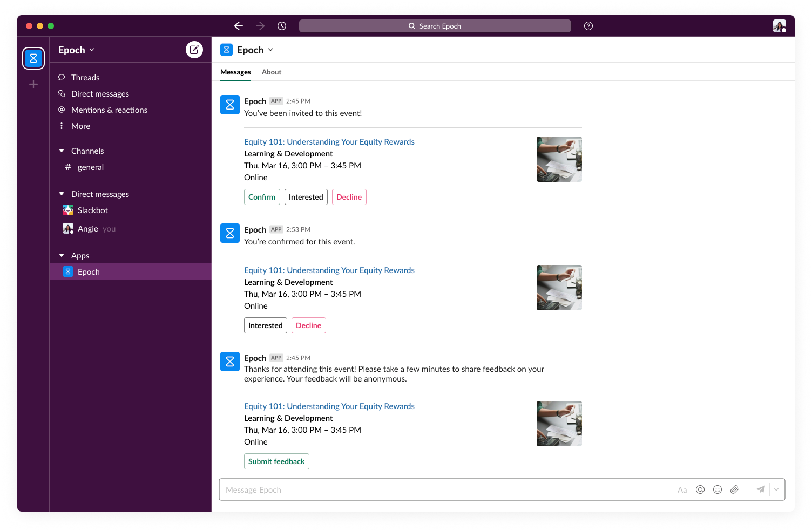The height and width of the screenshot is (531, 812).
Task: Open send options dropdown arrow
Action: (776, 489)
